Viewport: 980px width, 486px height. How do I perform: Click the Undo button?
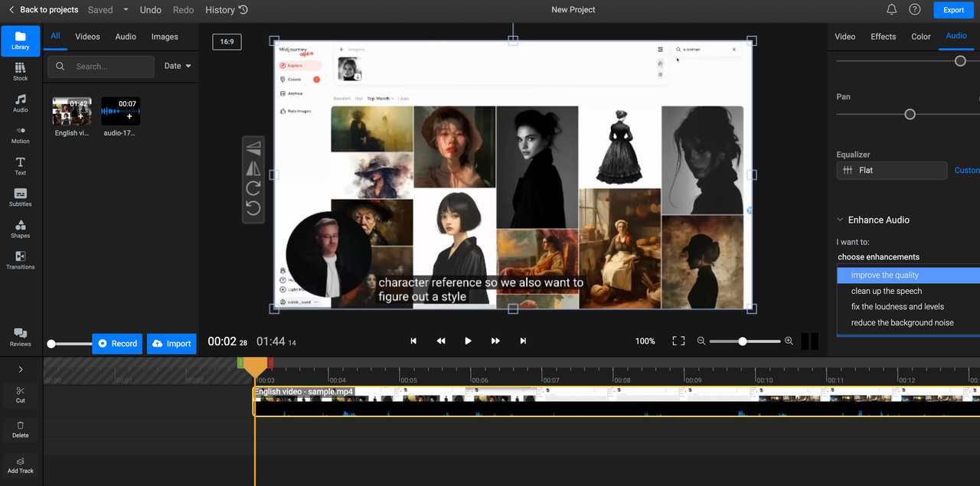151,10
